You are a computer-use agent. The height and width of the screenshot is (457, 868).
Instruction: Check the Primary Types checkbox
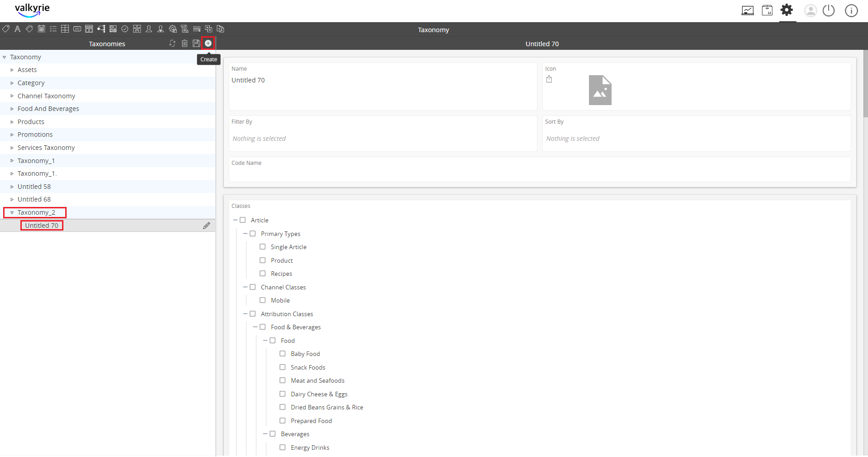pyautogui.click(x=253, y=234)
